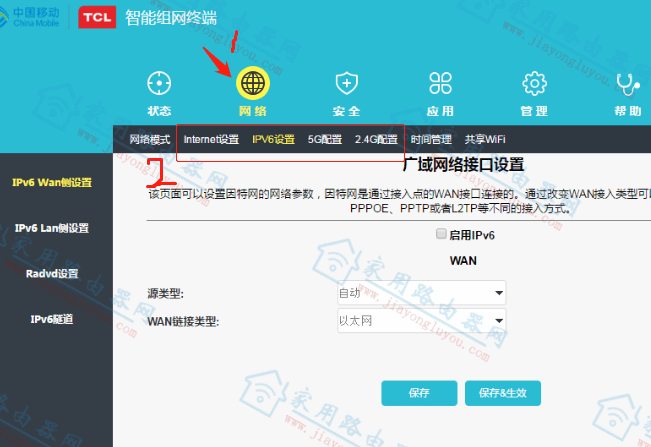Screen dimensions: 651x447
Task: Click the TCL logo
Action: pyautogui.click(x=97, y=17)
